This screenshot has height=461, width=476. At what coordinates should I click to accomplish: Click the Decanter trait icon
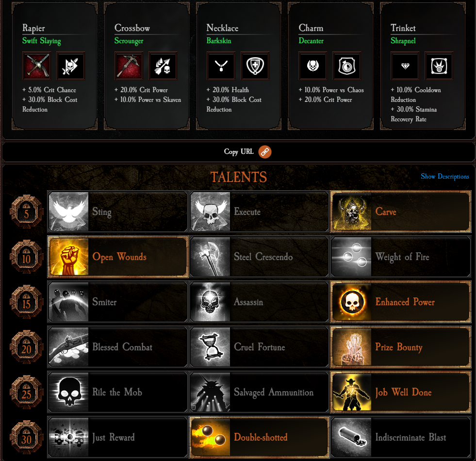click(346, 66)
